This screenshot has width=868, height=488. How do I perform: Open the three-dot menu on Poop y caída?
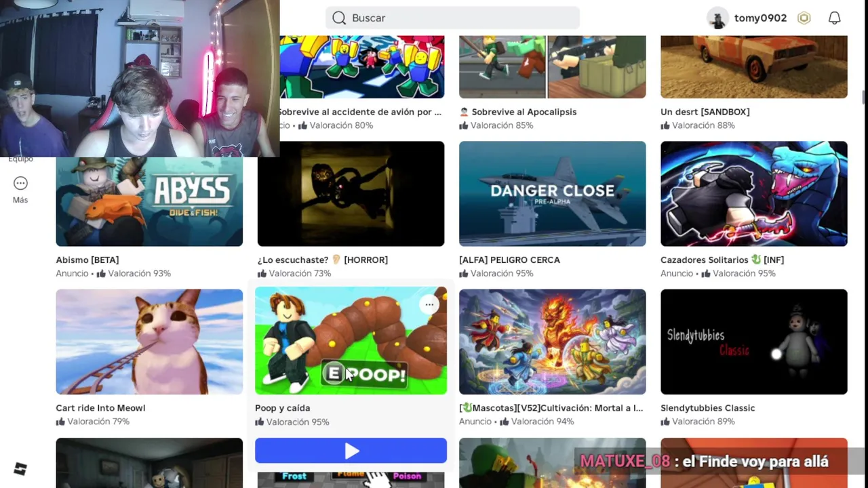pos(429,305)
